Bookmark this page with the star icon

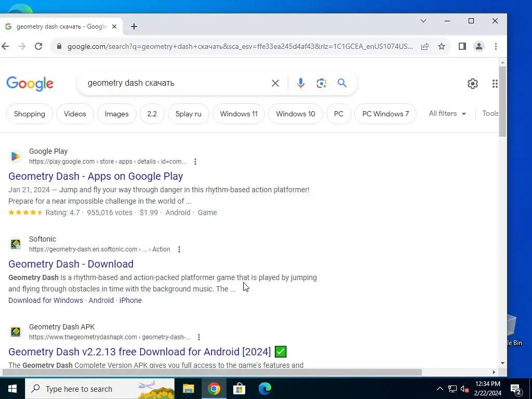click(442, 46)
